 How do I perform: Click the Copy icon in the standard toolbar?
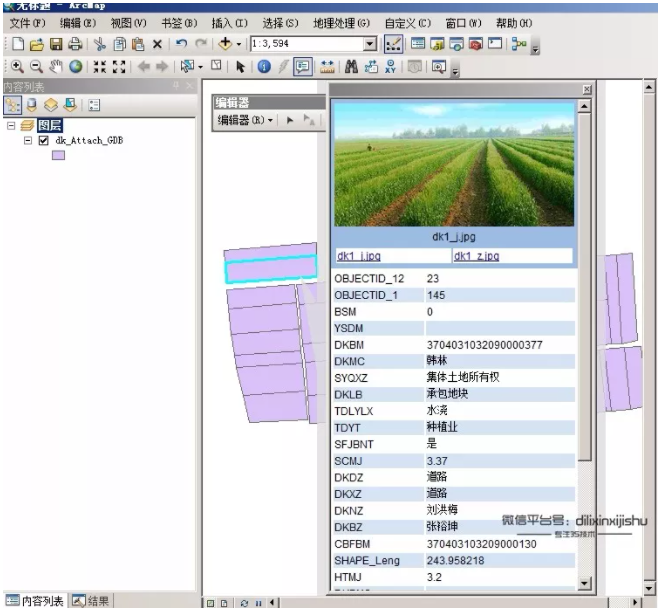120,44
